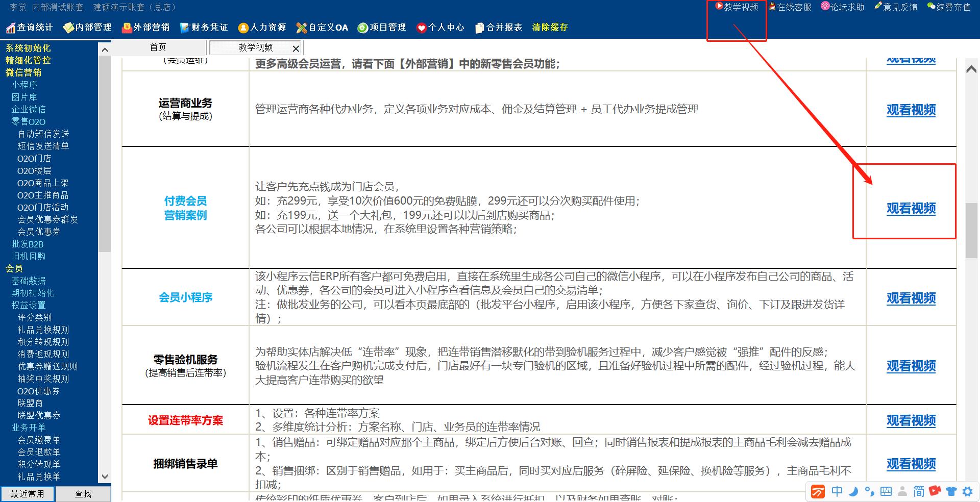Open 续费充值 WeChat link
Image resolution: width=980 pixels, height=502 pixels.
click(x=949, y=7)
